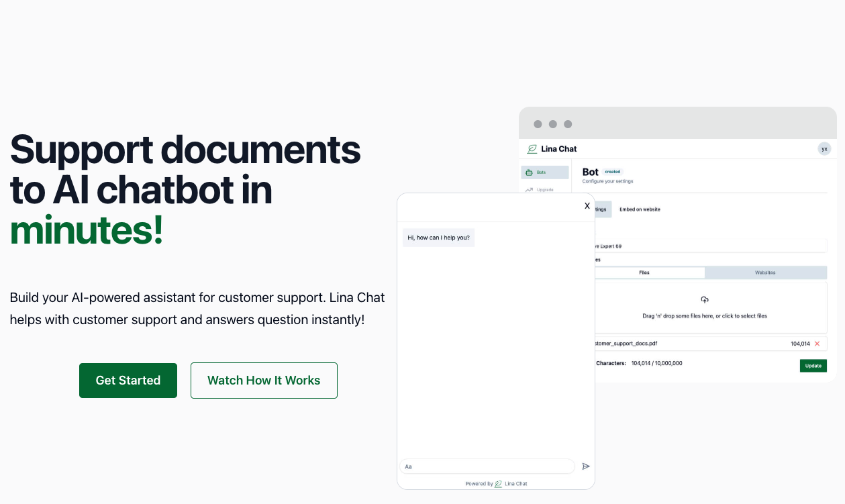The width and height of the screenshot is (845, 504).
Task: Click the green Update button
Action: point(813,366)
